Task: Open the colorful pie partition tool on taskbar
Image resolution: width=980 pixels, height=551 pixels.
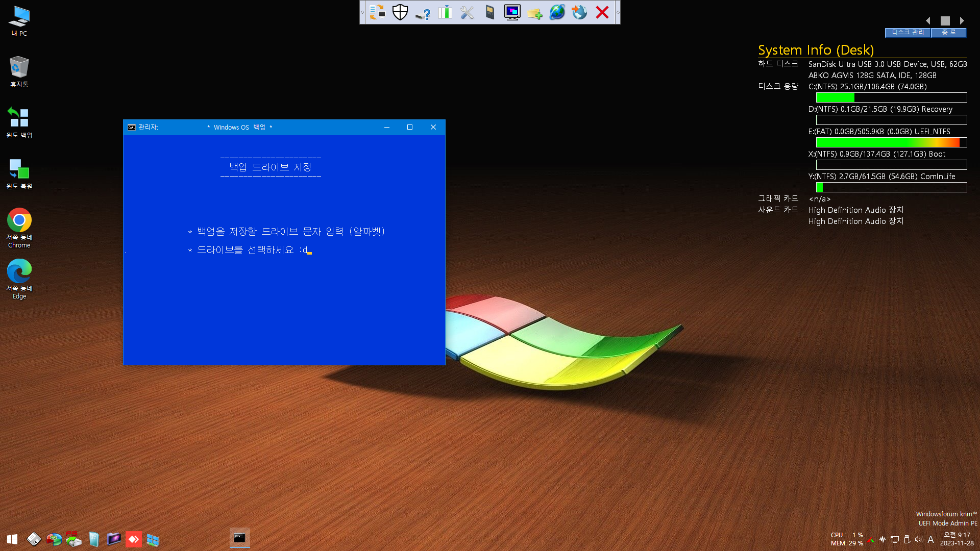Action: tap(54, 539)
